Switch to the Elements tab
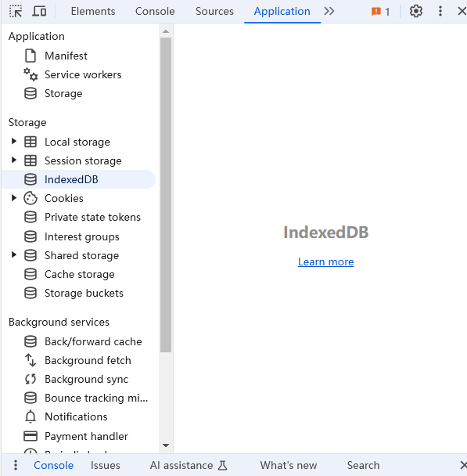The image size is (467, 476). (x=93, y=11)
